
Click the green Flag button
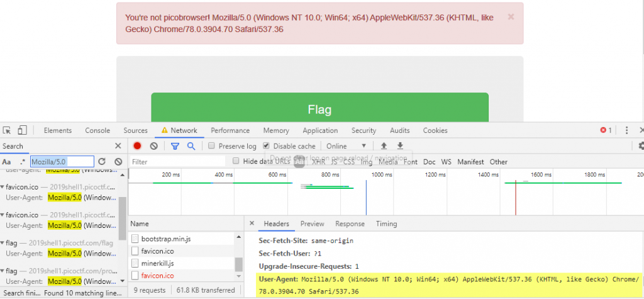(319, 108)
